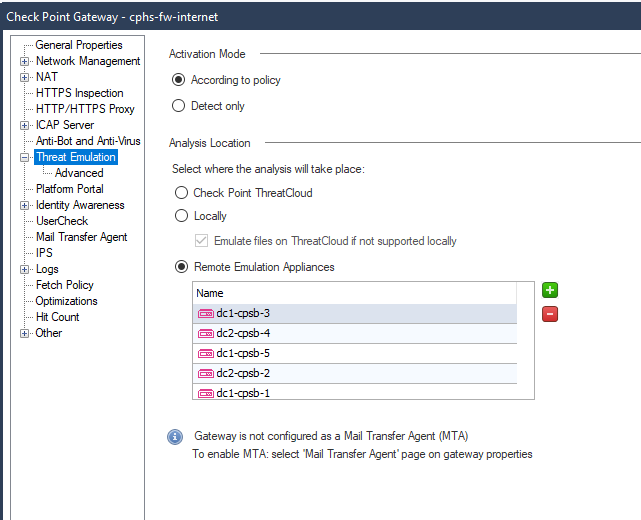The width and height of the screenshot is (641, 520).
Task: Open Fetch Policy page
Action: [x=65, y=285]
